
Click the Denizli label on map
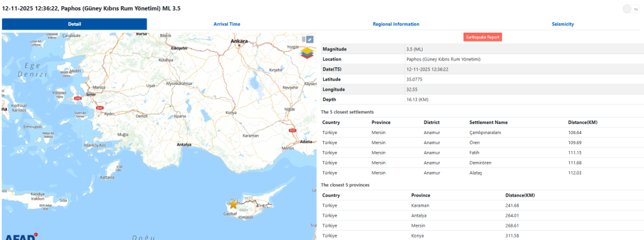click(142, 116)
